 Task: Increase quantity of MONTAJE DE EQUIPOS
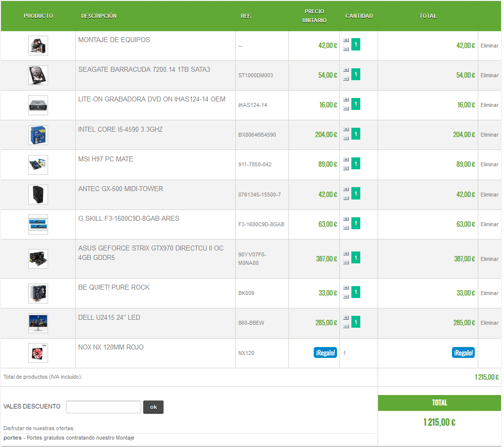coord(347,41)
